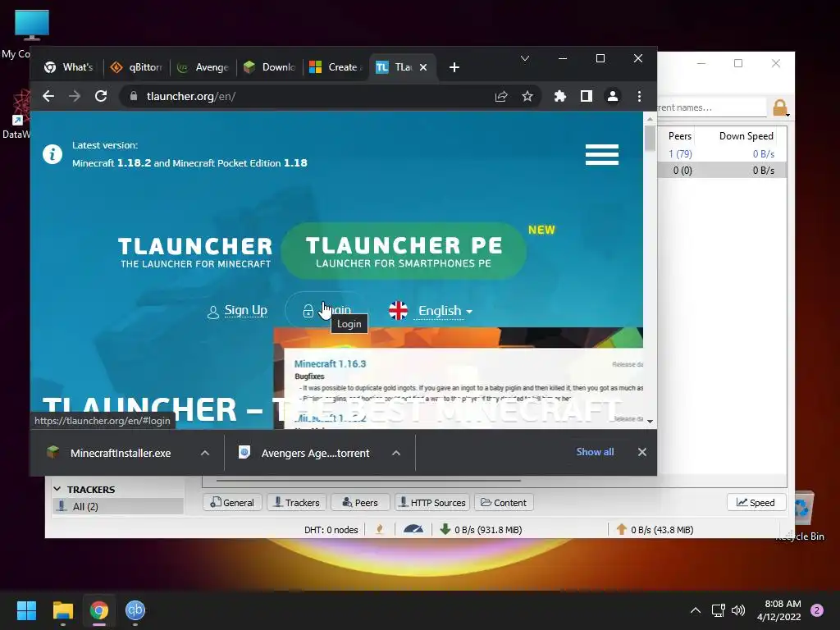Click the Chrome forward arrow

pos(75,96)
